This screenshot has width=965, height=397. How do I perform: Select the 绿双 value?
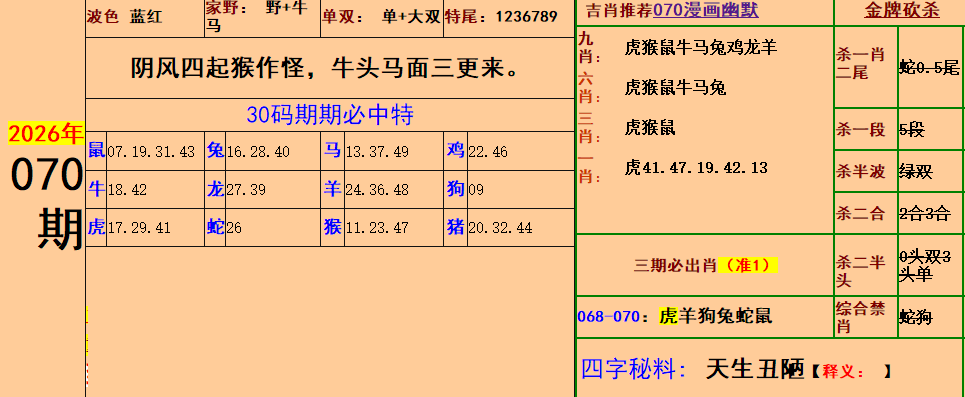916,171
